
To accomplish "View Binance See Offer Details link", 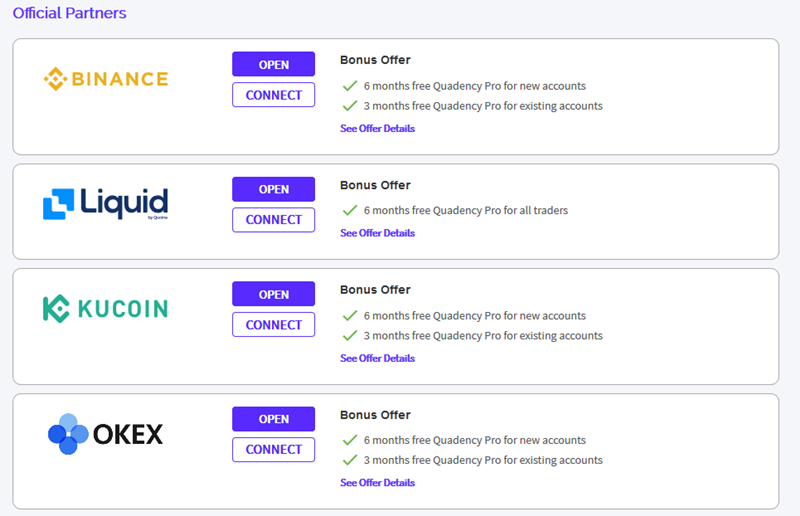I will pos(378,129).
